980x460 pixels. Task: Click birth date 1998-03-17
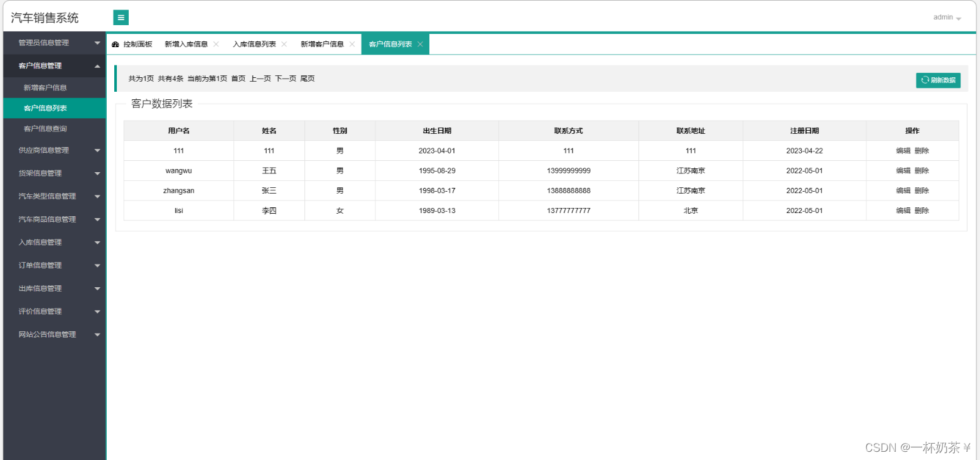click(x=437, y=190)
